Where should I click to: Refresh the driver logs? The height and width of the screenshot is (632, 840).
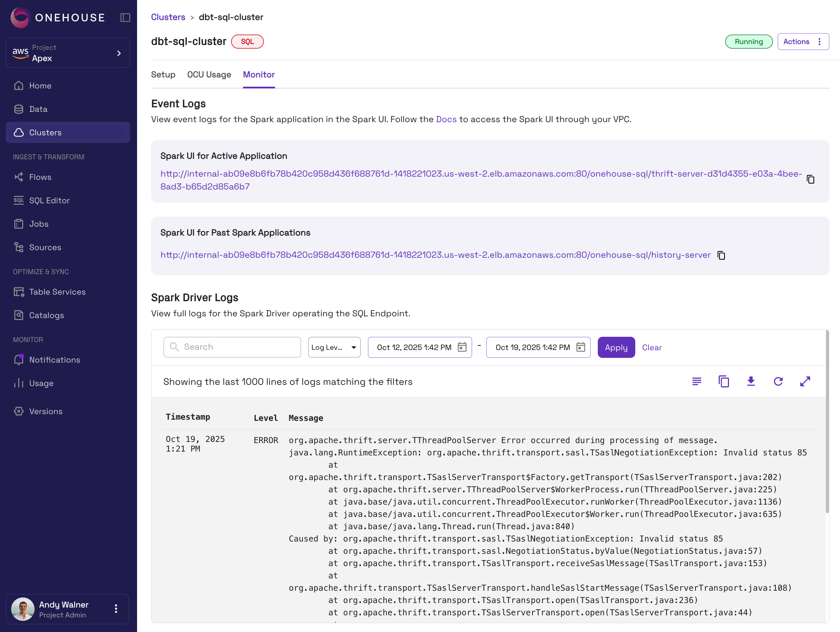point(778,381)
